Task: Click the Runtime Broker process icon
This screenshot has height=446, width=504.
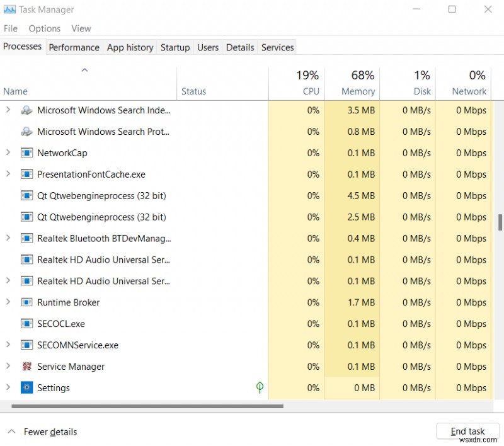Action: coord(26,302)
